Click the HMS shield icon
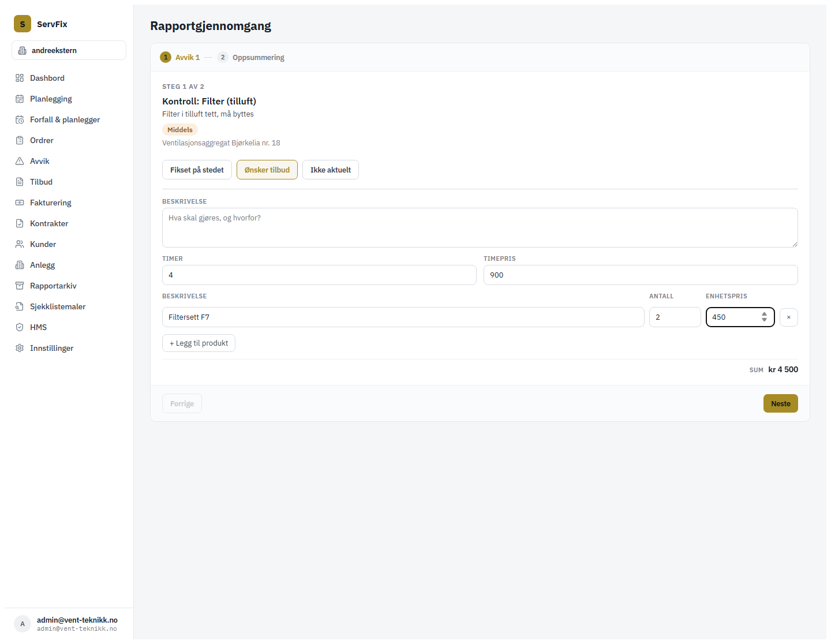The height and width of the screenshot is (644, 831). click(20, 327)
